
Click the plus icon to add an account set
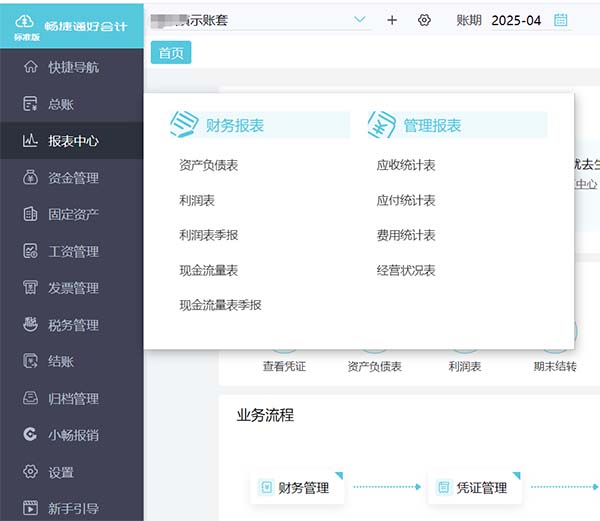(x=392, y=20)
